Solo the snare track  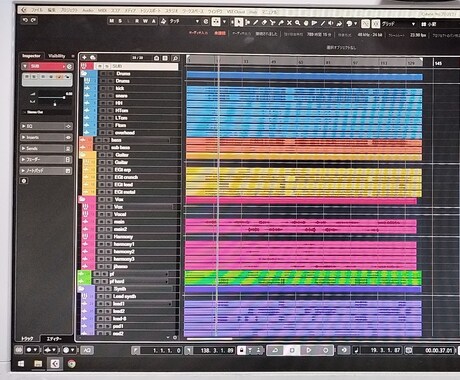(x=110, y=96)
